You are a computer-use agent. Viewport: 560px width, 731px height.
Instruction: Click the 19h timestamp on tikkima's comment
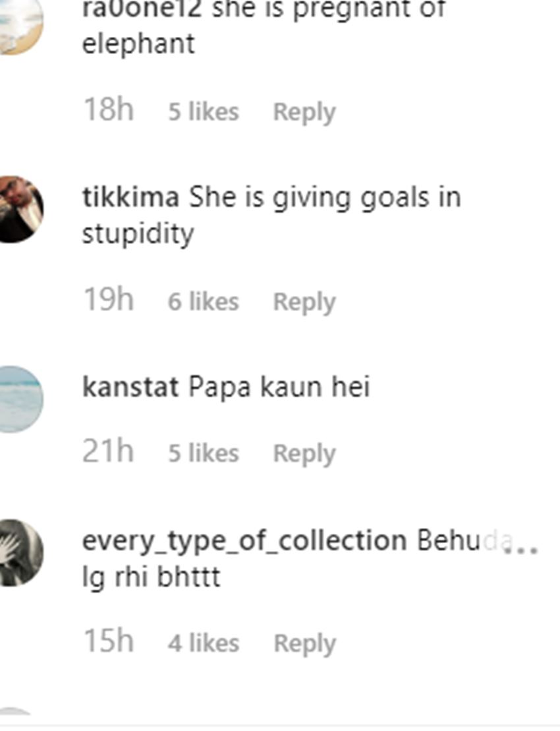point(108,301)
